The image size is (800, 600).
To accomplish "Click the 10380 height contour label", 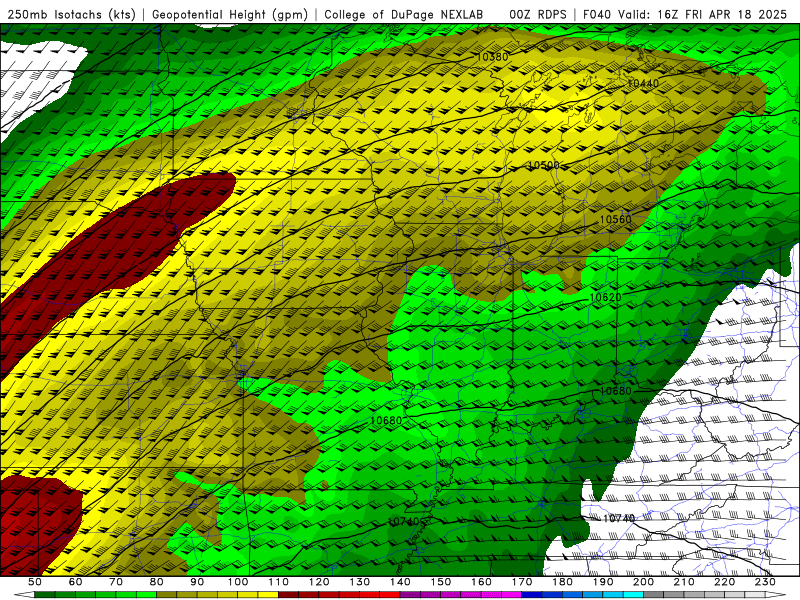I will pyautogui.click(x=492, y=57).
